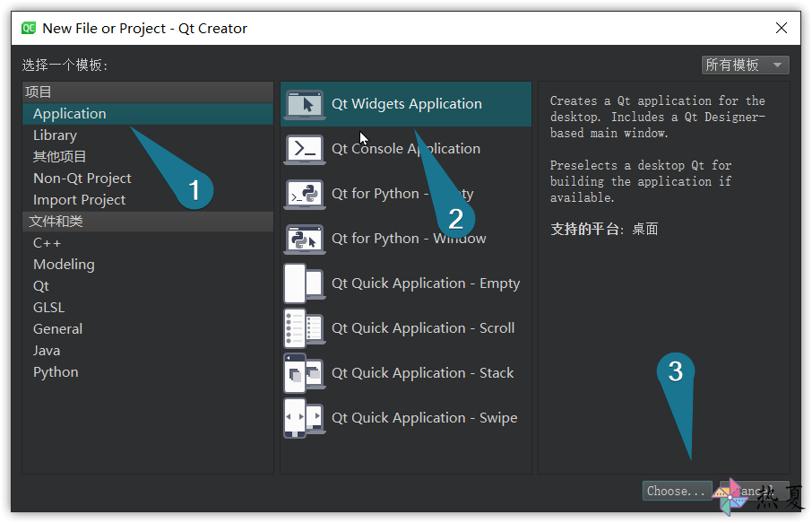
Task: Select Modeling category
Action: click(148, 265)
